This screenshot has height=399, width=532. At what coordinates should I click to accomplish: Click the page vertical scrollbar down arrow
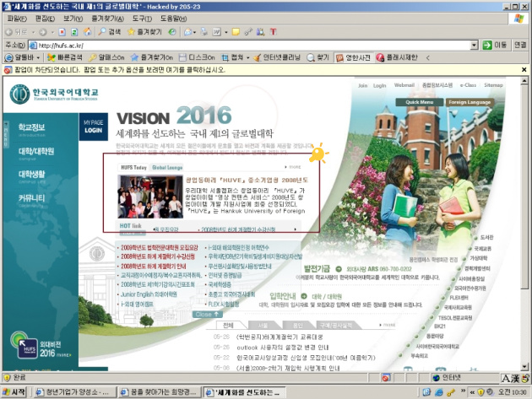(524, 366)
